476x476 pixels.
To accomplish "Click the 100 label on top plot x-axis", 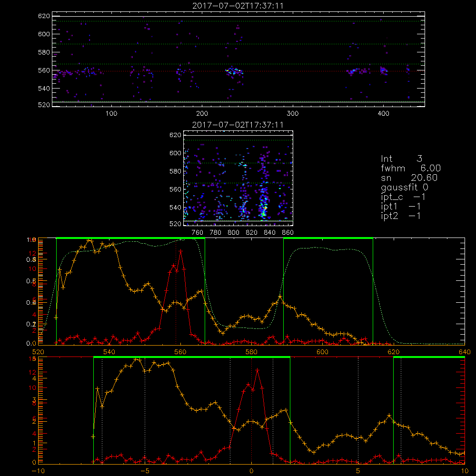I will (x=111, y=114).
